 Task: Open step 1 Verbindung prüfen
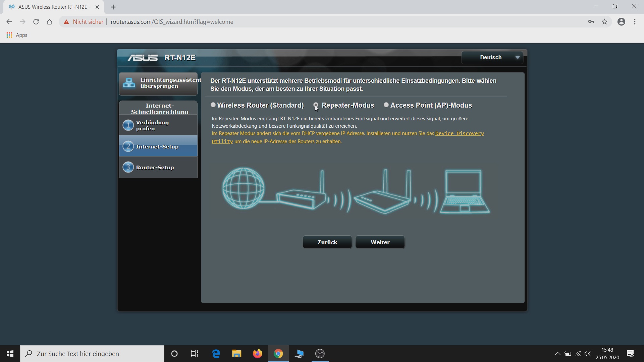(x=158, y=125)
